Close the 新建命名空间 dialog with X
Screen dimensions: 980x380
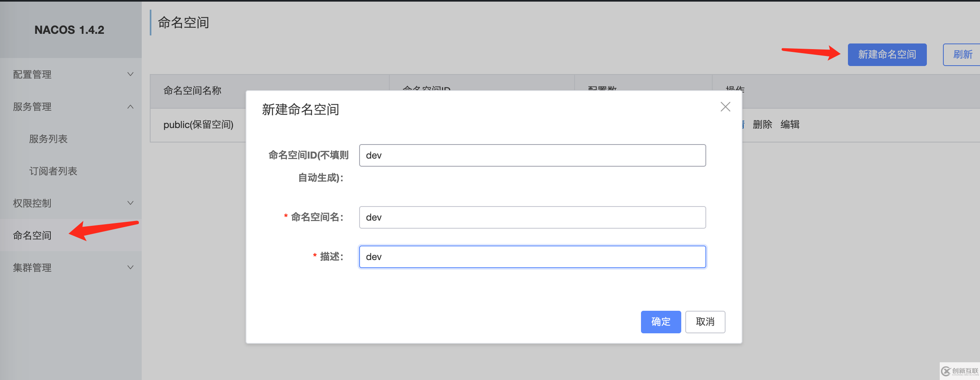[x=725, y=107]
